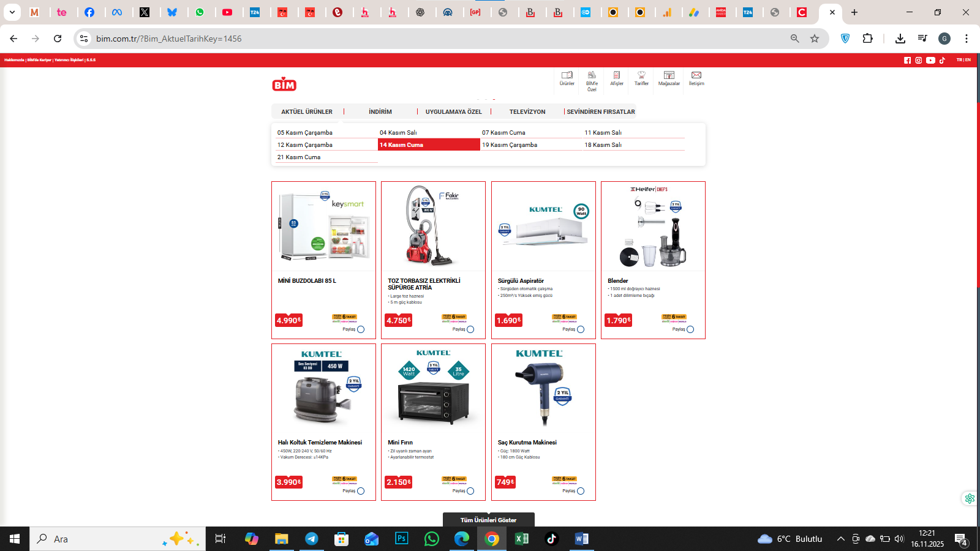Switch to the Facebook browser tab
The image size is (980, 551).
click(x=89, y=12)
